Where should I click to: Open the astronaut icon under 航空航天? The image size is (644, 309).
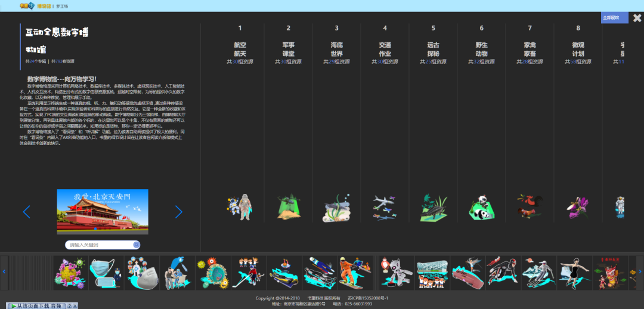pyautogui.click(x=240, y=207)
